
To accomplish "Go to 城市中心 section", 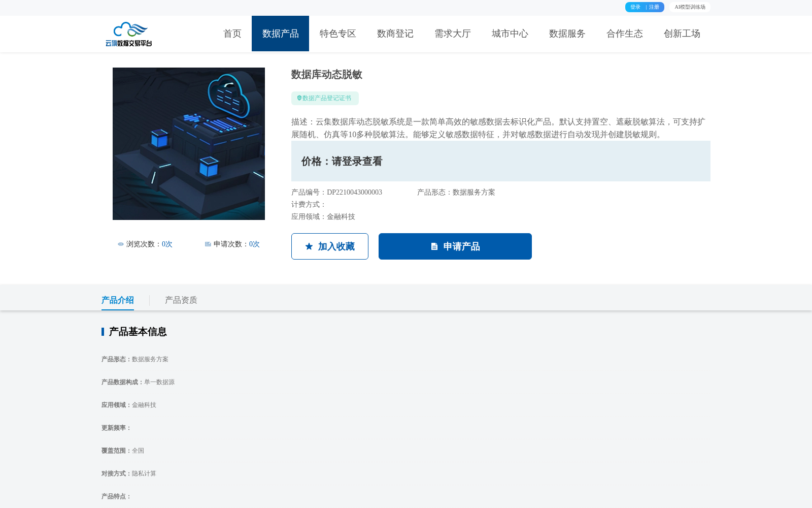I will pyautogui.click(x=510, y=34).
